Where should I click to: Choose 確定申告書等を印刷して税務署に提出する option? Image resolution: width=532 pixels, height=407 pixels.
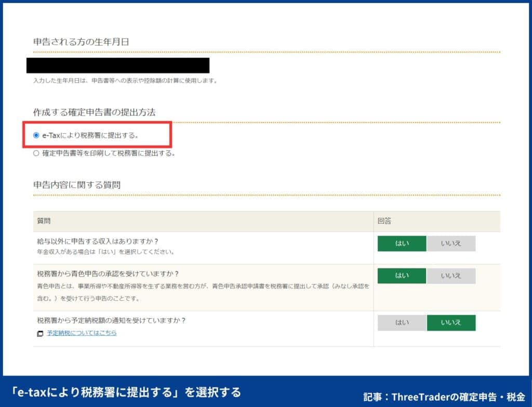pos(36,153)
